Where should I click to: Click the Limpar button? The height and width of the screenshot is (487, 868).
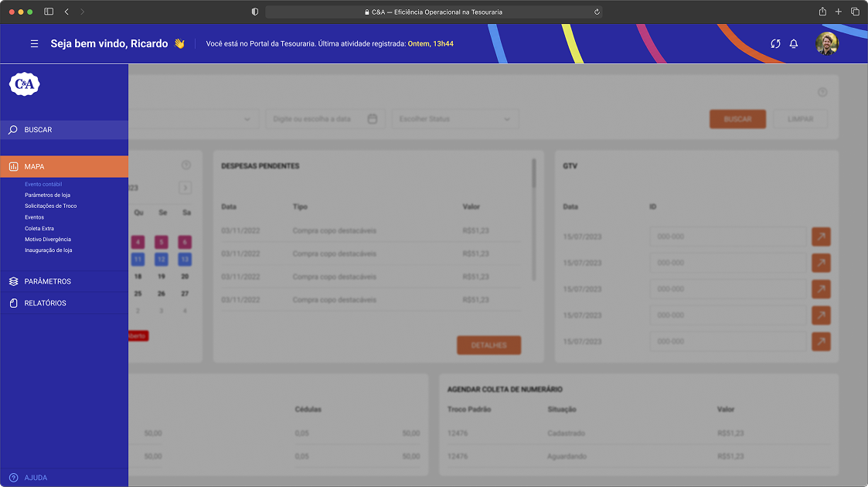pos(801,119)
